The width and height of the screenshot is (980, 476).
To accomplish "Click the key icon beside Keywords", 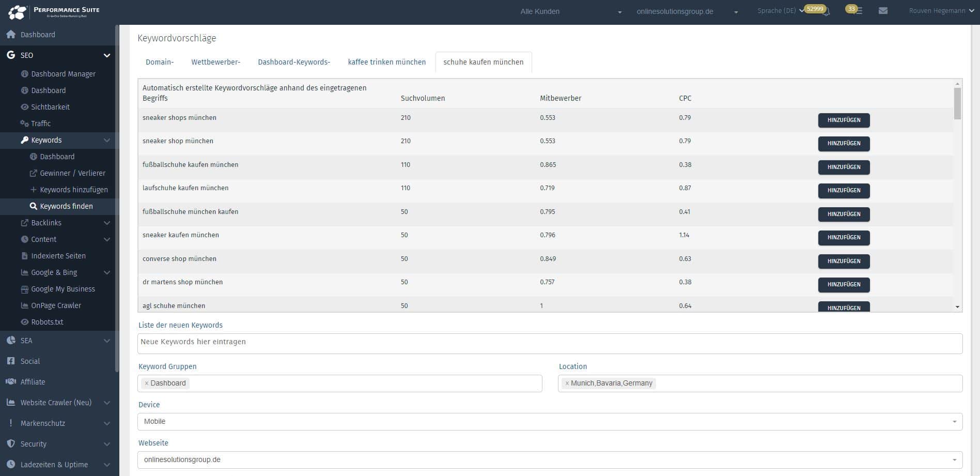I will coord(24,140).
